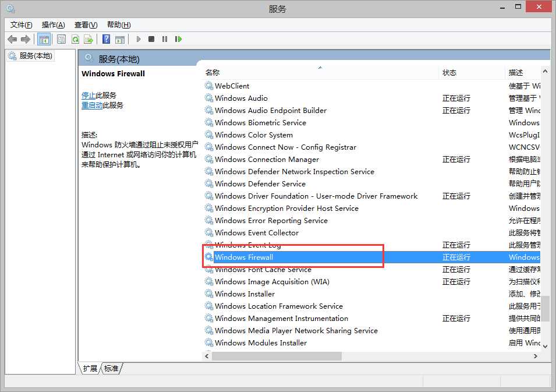The width and height of the screenshot is (556, 392).
Task: Open the 帮助(H) menu
Action: 119,25
